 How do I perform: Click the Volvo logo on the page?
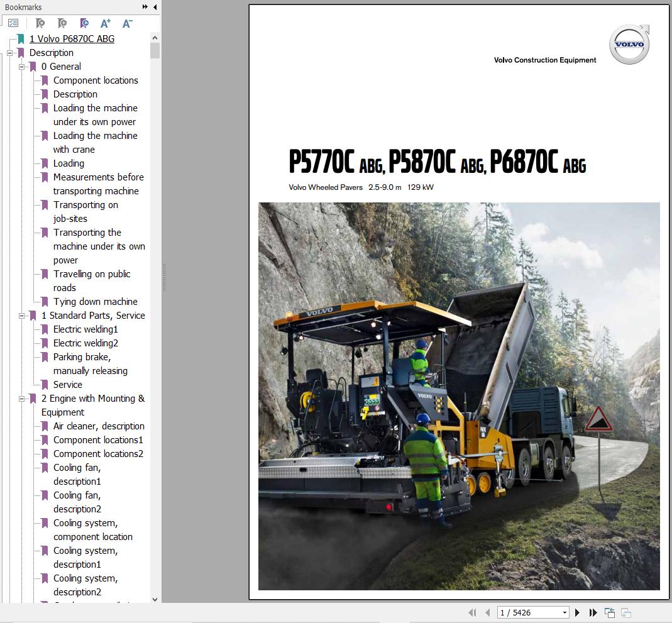pyautogui.click(x=629, y=45)
